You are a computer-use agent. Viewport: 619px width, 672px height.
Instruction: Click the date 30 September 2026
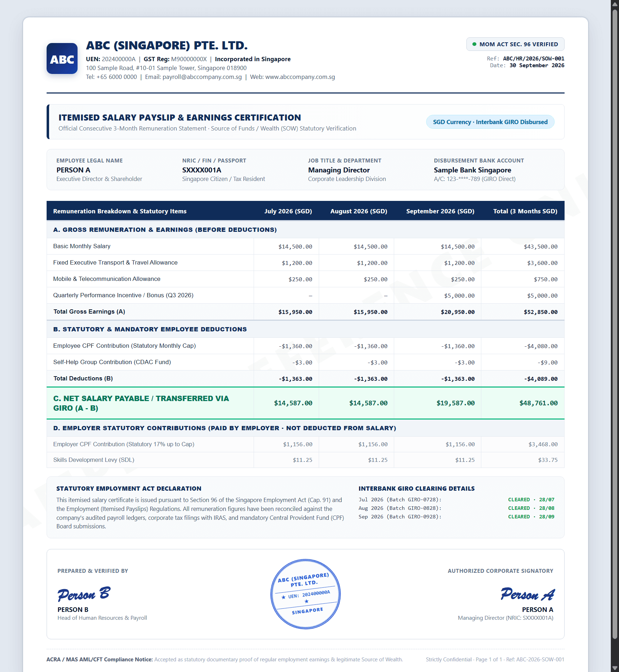pyautogui.click(x=537, y=65)
